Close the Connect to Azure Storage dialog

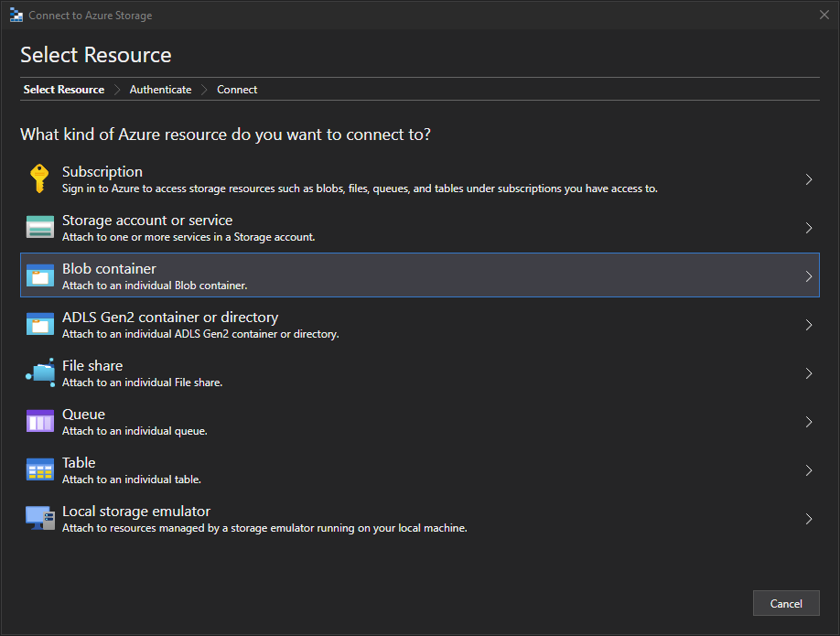click(824, 15)
